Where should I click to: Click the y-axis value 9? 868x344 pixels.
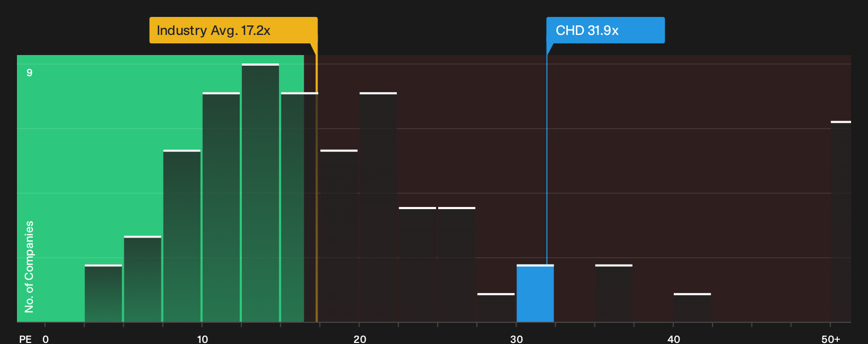coord(30,73)
